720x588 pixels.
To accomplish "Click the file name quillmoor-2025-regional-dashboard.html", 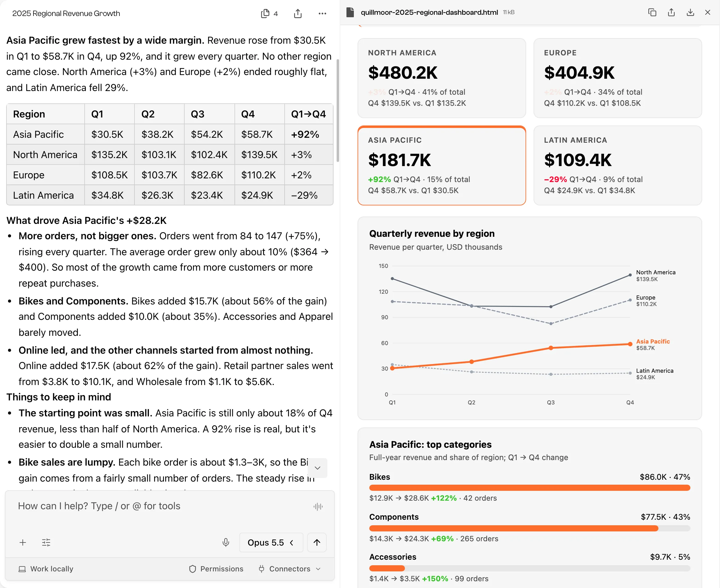I will point(429,13).
